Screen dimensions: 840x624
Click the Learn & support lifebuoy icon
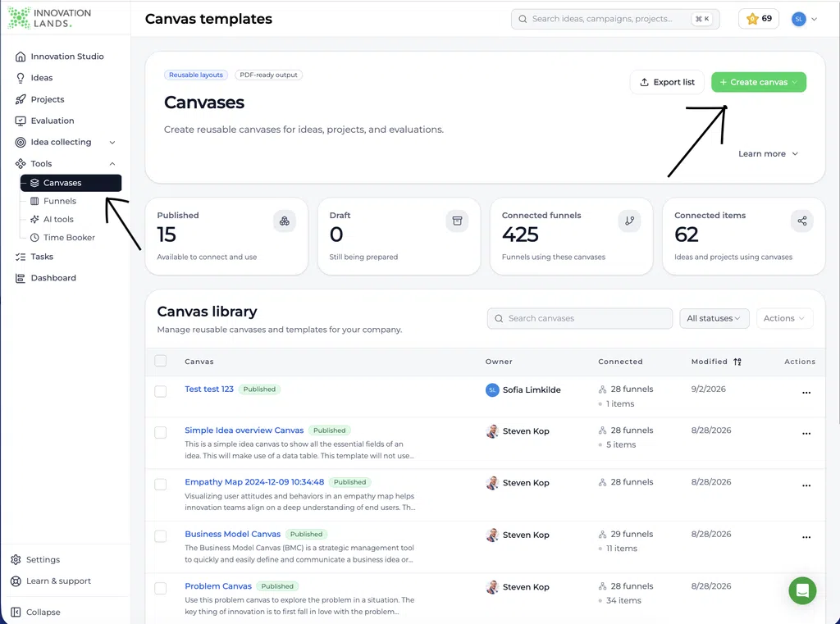click(x=16, y=581)
